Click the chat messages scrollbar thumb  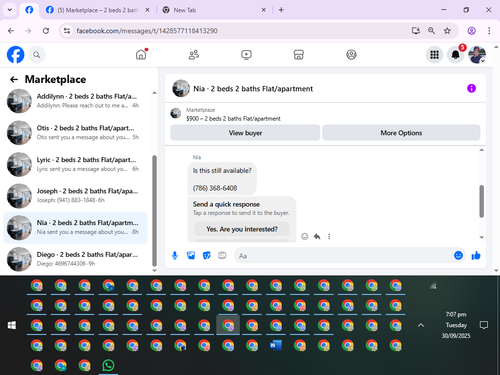(x=481, y=201)
